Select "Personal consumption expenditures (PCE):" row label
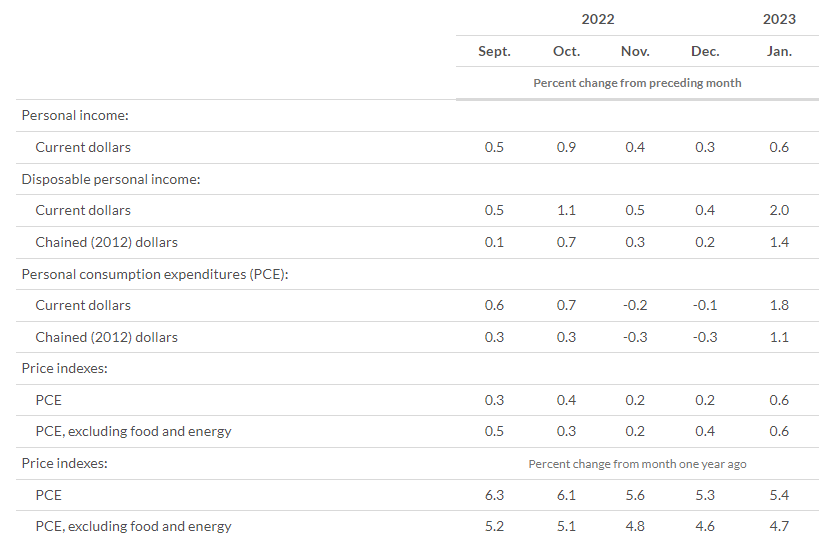The width and height of the screenshot is (822, 545). 154,274
